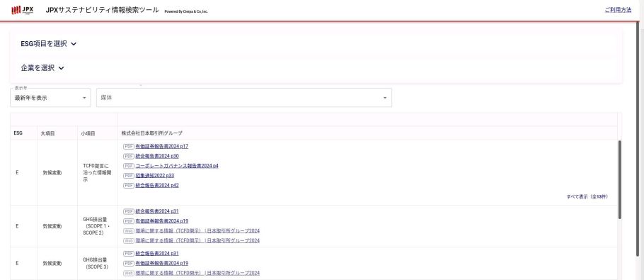Click the JPX logo icon
Image resolution: width=644 pixels, height=280 pixels.
click(22, 10)
